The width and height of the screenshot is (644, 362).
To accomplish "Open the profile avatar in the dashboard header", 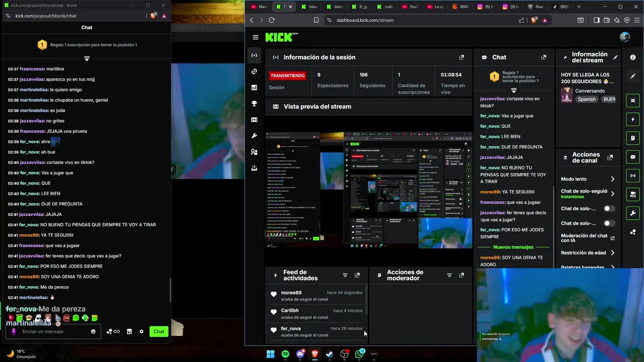I will pyautogui.click(x=625, y=37).
